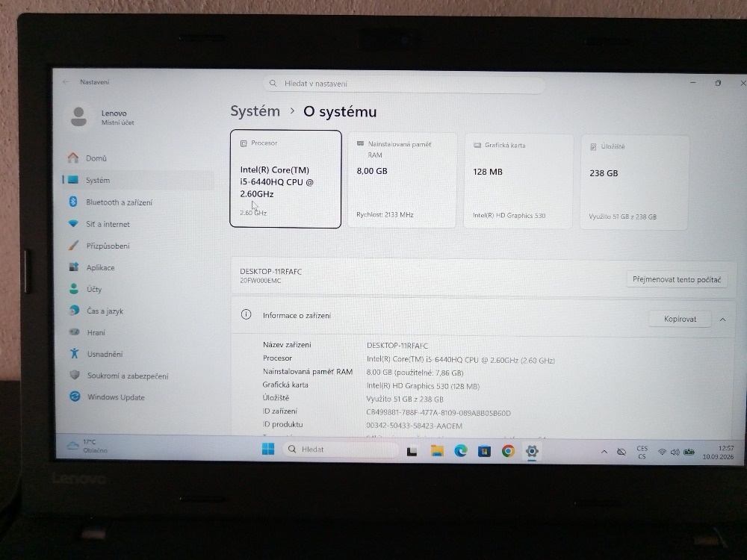Click the Bluetooth icon in the sidebar
Screen dimensions: 747x560
[73, 202]
